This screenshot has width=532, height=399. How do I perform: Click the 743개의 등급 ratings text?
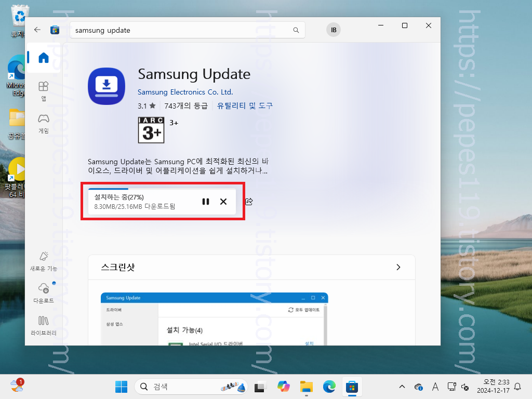coord(186,106)
